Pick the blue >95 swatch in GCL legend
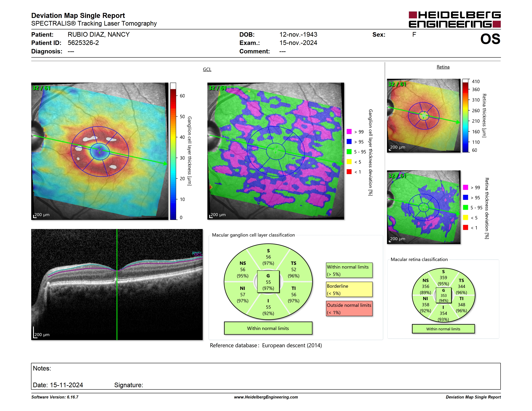Viewport: 532px width, 411px height. 349,141
